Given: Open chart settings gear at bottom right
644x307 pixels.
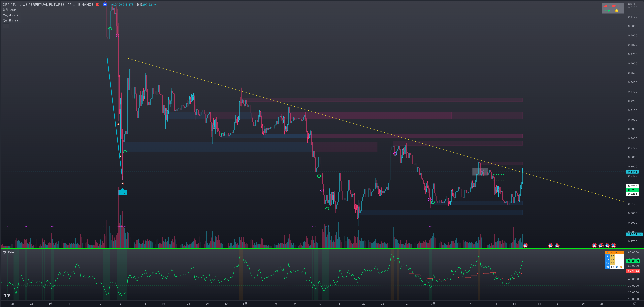Looking at the screenshot, I should (x=634, y=303).
